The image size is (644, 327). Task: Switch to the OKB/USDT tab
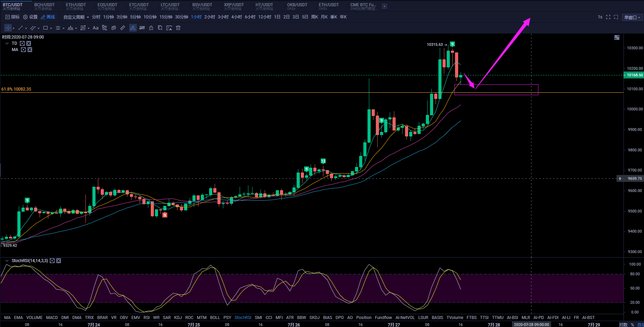(297, 6)
